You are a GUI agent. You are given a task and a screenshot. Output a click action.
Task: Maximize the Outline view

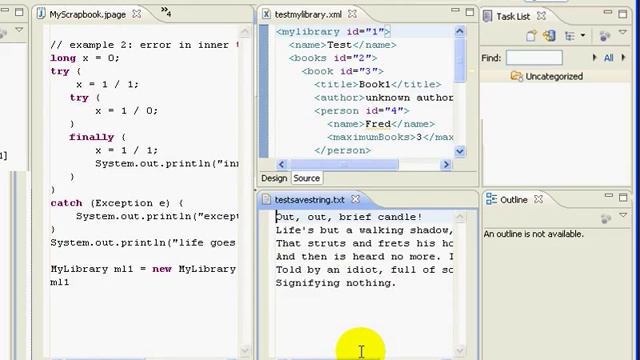pos(623,198)
